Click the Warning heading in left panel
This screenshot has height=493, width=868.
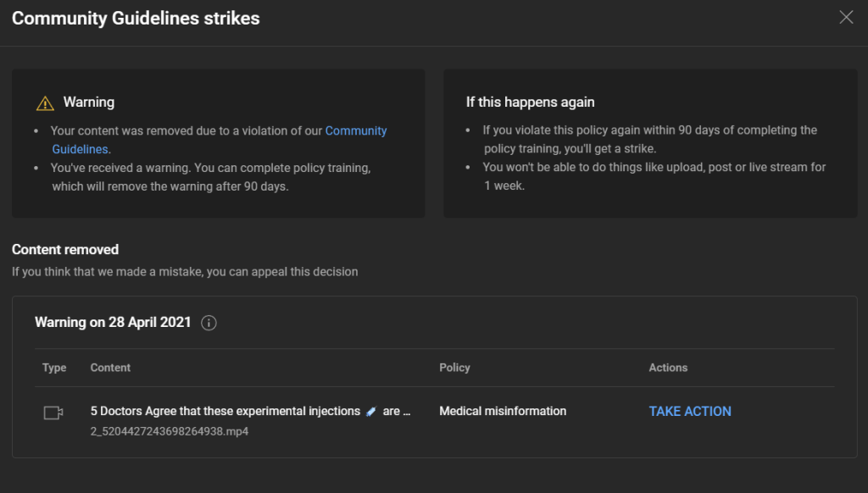(89, 102)
